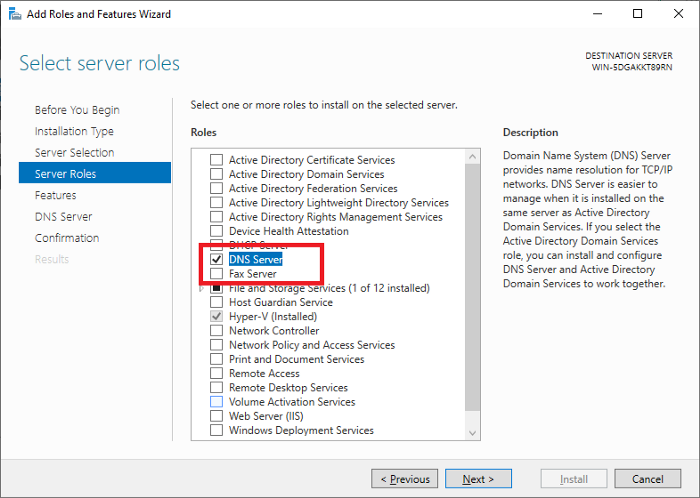Check Active Directory Federation Services
700x498 pixels.
pos(217,188)
